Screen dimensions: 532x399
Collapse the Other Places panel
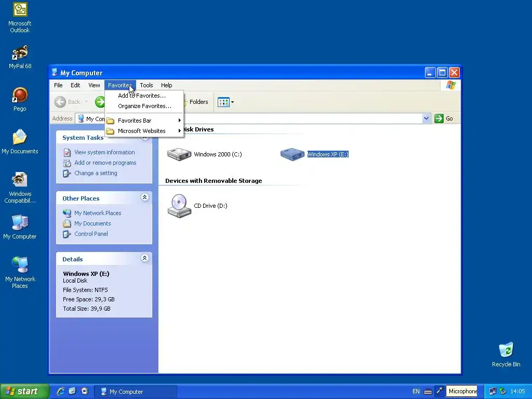click(x=144, y=197)
